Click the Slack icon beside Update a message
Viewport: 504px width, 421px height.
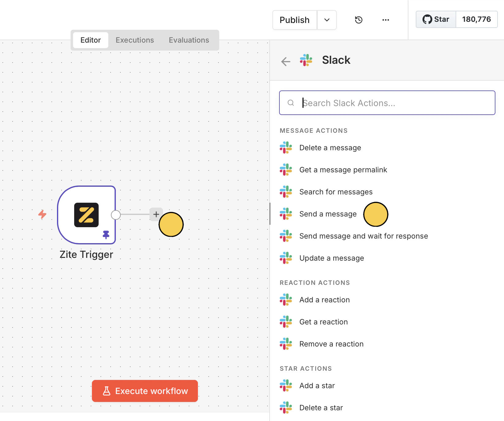pos(286,258)
